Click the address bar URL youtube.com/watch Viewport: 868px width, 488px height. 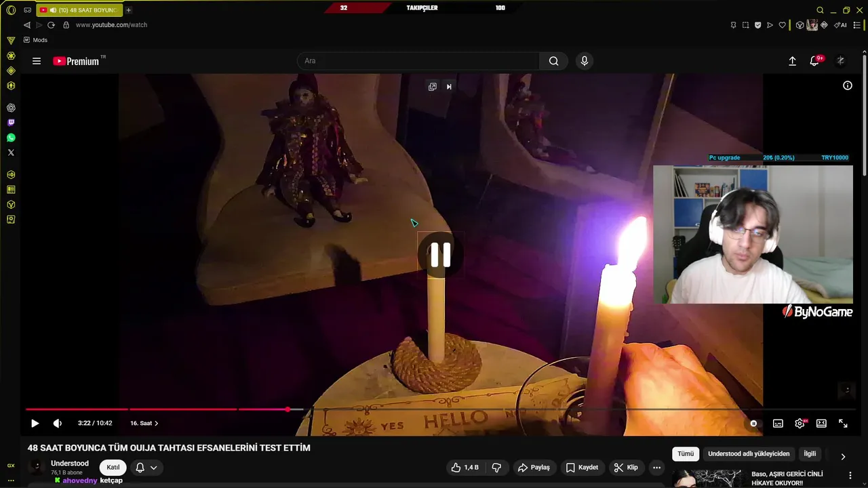[111, 25]
